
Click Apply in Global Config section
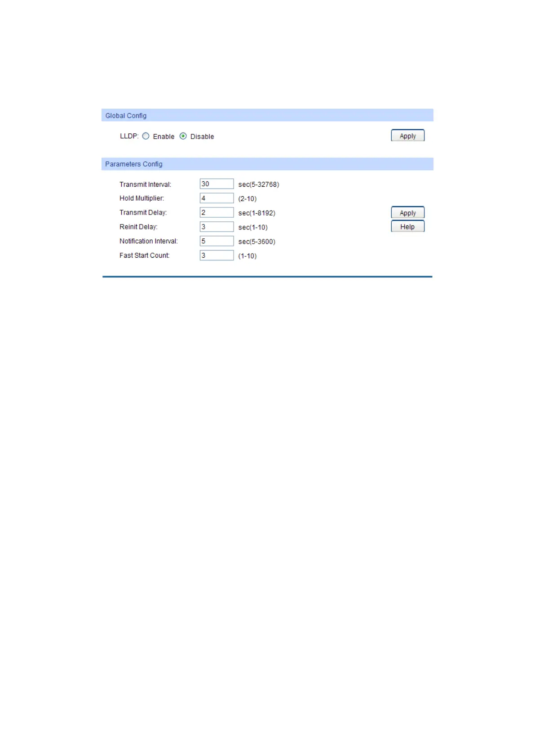tap(407, 136)
